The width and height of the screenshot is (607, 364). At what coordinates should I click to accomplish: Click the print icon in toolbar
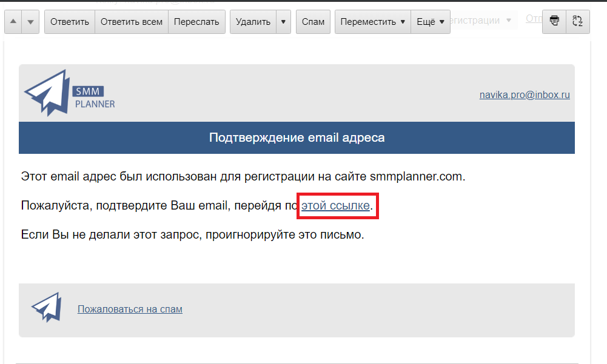(554, 21)
